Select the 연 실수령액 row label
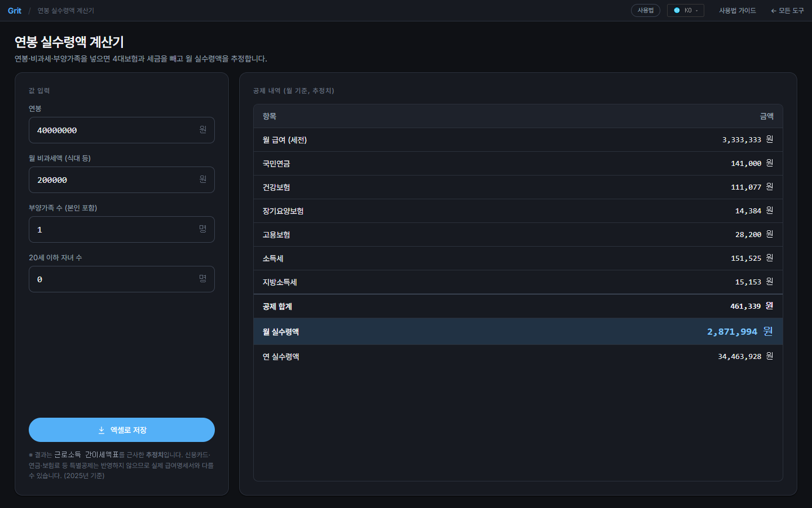 click(281, 357)
